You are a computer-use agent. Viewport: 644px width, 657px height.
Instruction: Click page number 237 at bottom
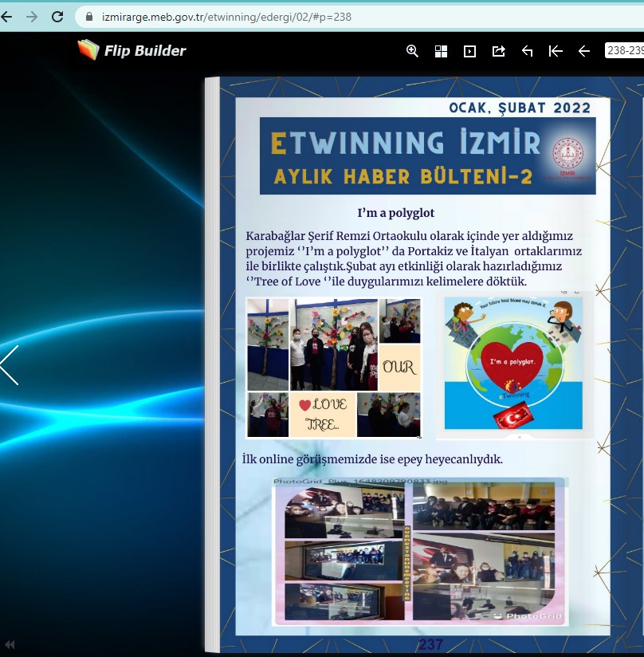tap(430, 644)
